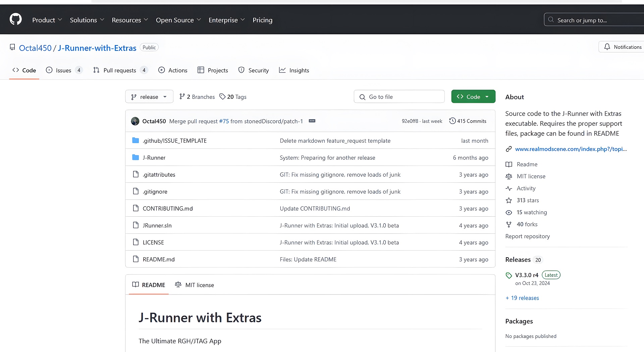
Task: Click the CONTRIBUTING.md file icon
Action: pyautogui.click(x=136, y=208)
